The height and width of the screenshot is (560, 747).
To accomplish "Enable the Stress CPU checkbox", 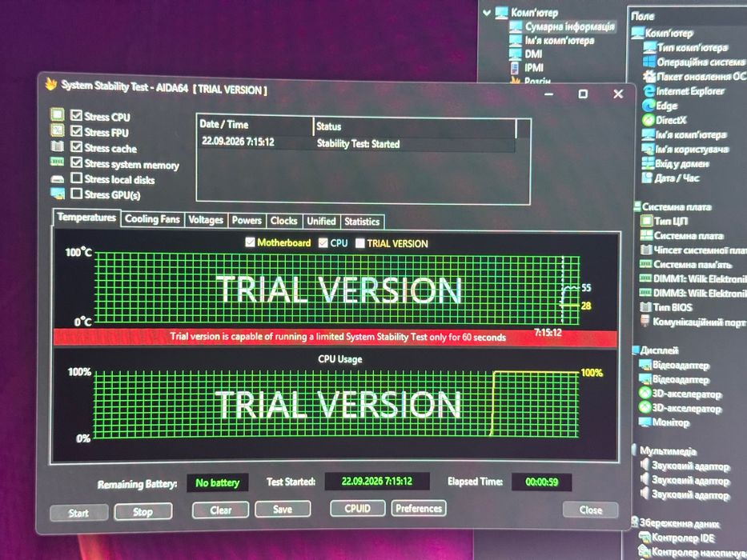I will (x=76, y=115).
